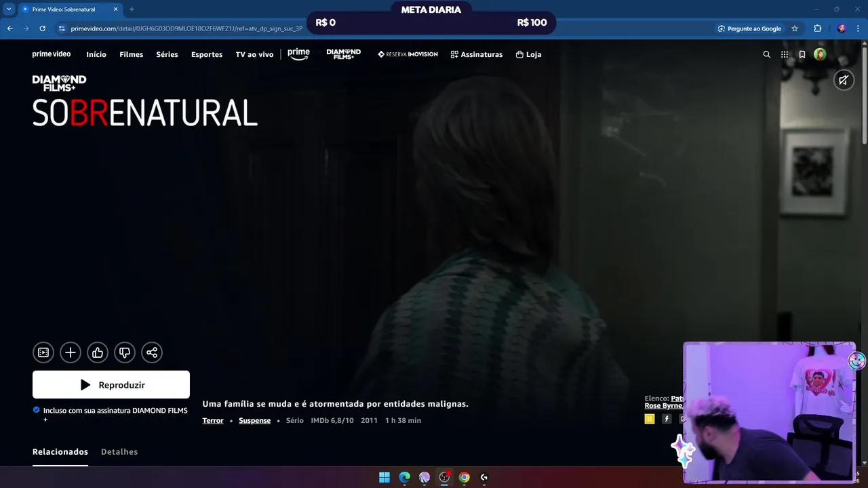Open a new browser tab
The image size is (868, 488).
tap(132, 9)
